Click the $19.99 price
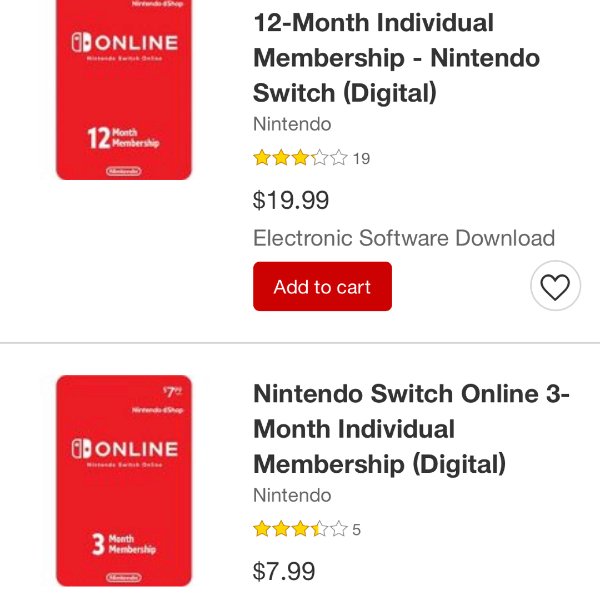The width and height of the screenshot is (600, 600). pos(291,200)
